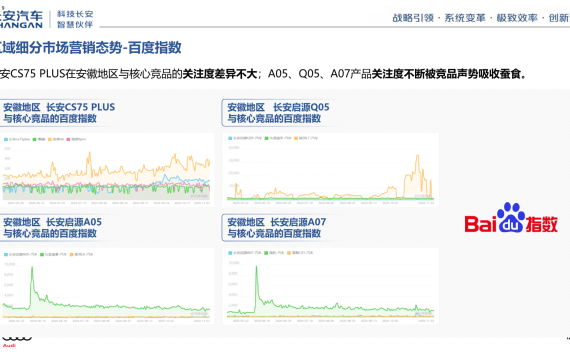Click the header slogan 战略引领·系统变革
The width and height of the screenshot is (570, 360).
[x=439, y=18]
